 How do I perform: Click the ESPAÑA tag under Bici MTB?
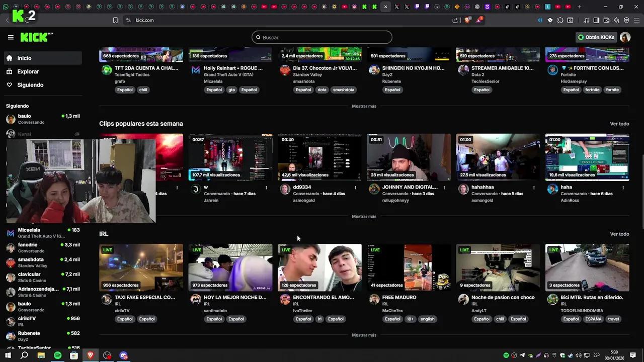point(593,319)
